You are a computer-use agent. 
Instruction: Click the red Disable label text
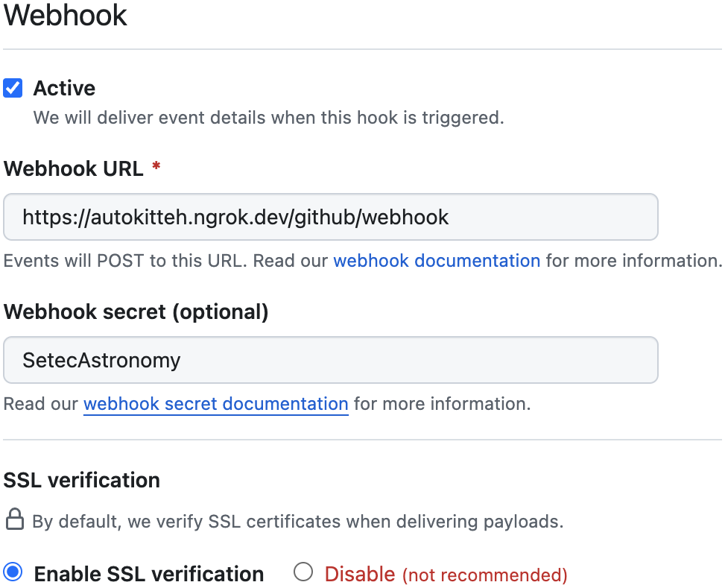[360, 574]
